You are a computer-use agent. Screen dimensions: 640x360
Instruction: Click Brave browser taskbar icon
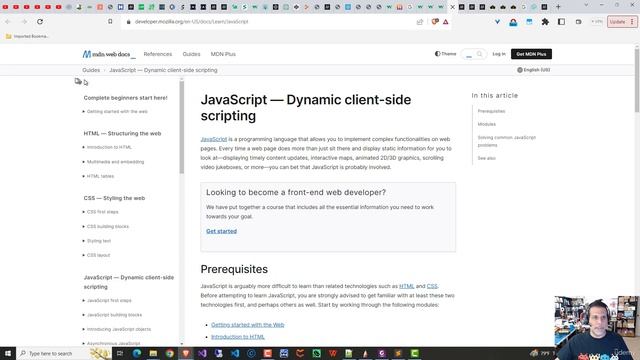tap(186, 353)
